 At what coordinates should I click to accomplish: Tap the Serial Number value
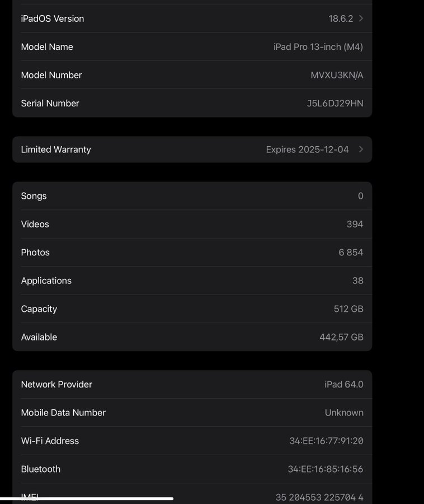pyautogui.click(x=335, y=104)
